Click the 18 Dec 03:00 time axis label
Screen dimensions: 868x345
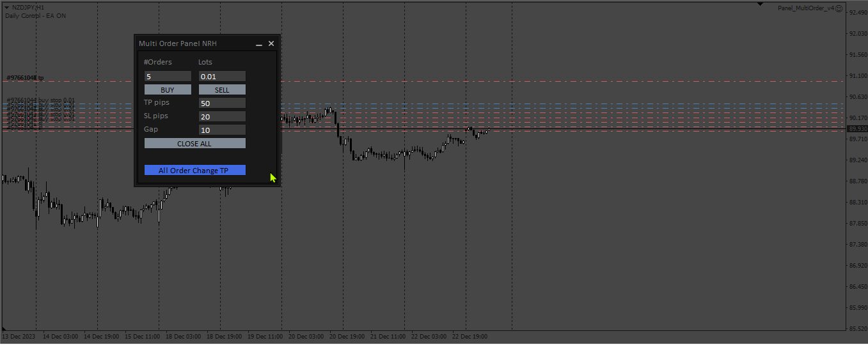(x=185, y=336)
